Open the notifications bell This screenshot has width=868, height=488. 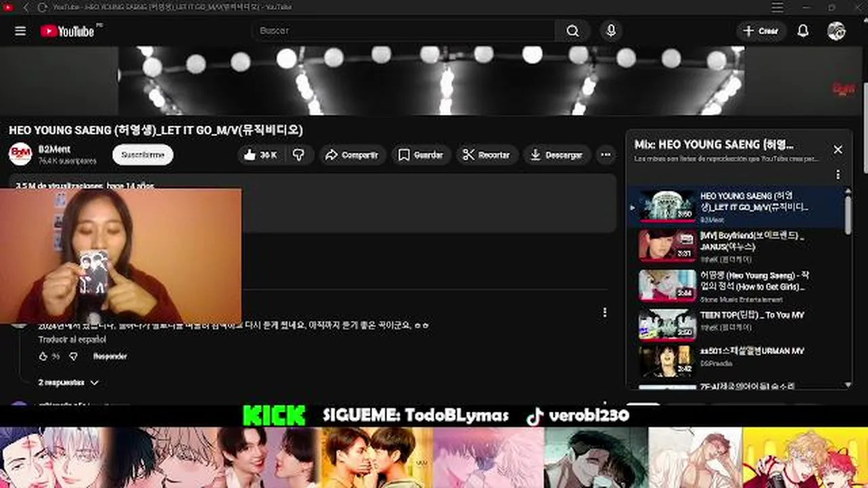click(803, 31)
